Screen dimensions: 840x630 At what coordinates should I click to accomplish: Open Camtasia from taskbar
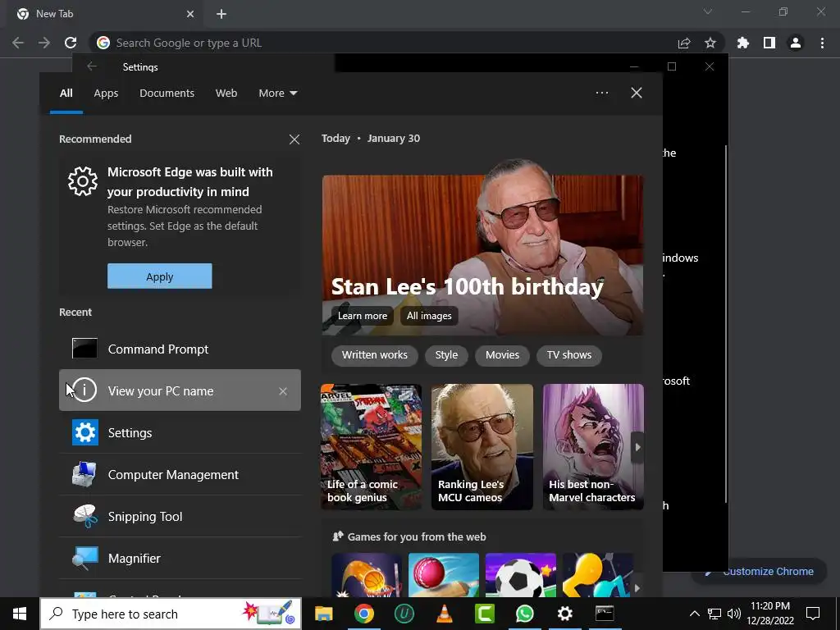pyautogui.click(x=484, y=614)
